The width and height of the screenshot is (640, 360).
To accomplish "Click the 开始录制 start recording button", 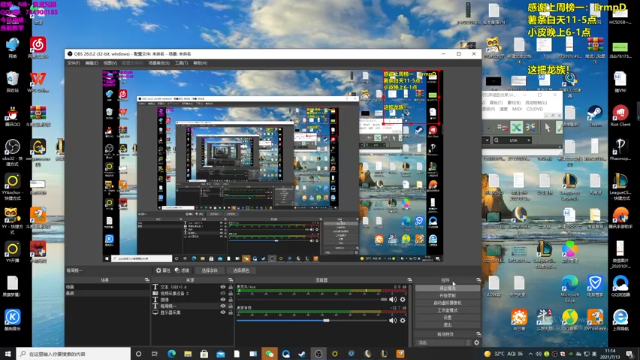I will [447, 296].
